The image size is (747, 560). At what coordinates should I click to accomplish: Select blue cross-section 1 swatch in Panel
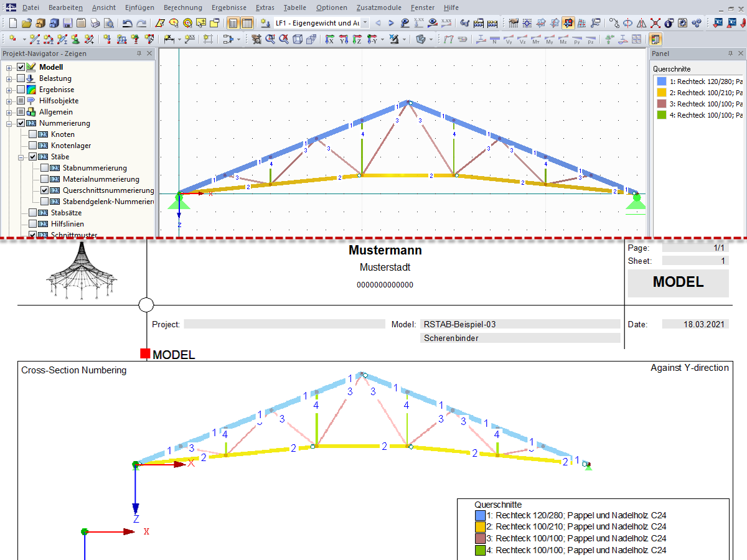661,82
